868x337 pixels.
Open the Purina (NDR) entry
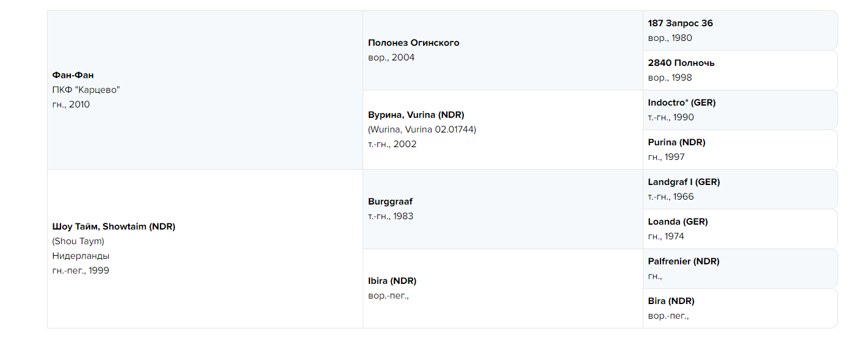click(x=676, y=142)
